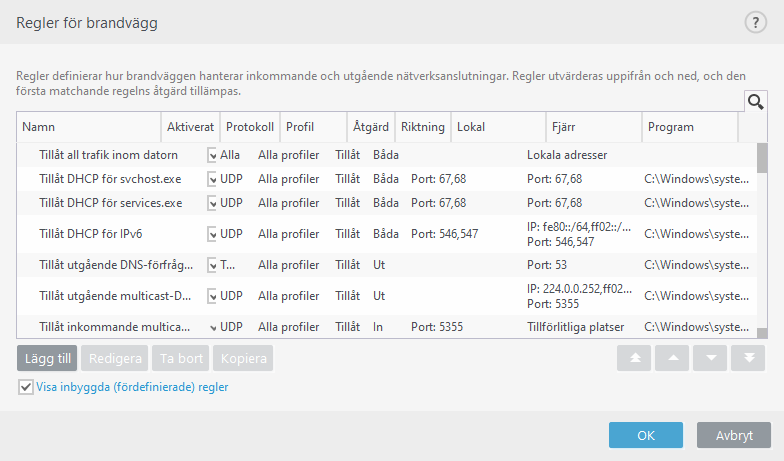784x461 pixels.
Task: Toggle Visa inbyggda (fördefinierade) regler checkbox
Action: pyautogui.click(x=26, y=387)
